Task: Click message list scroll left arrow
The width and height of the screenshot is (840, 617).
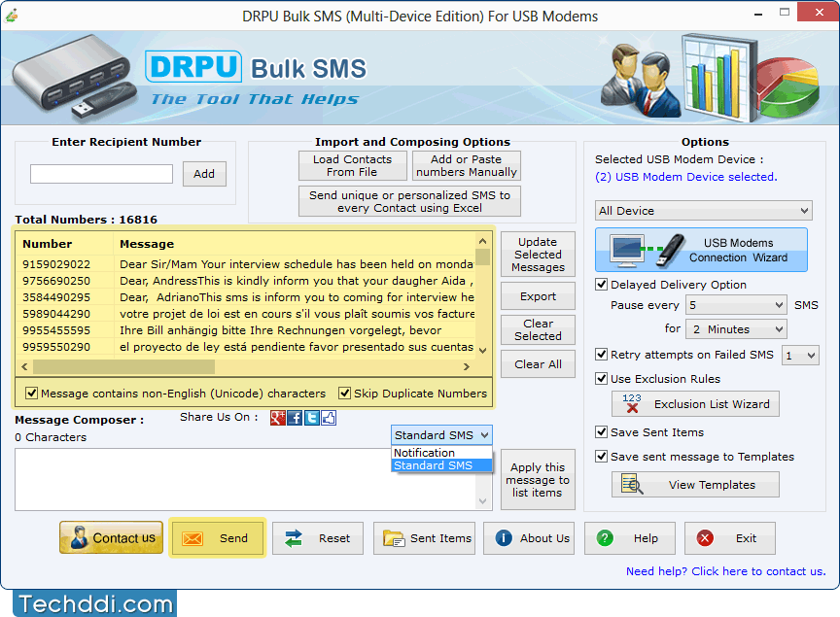Action: [x=24, y=367]
